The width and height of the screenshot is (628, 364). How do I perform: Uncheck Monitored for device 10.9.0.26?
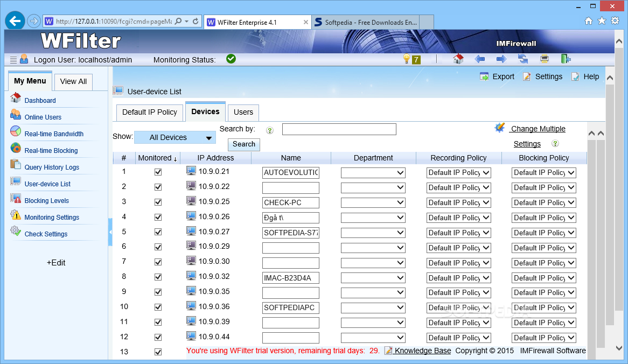point(158,217)
